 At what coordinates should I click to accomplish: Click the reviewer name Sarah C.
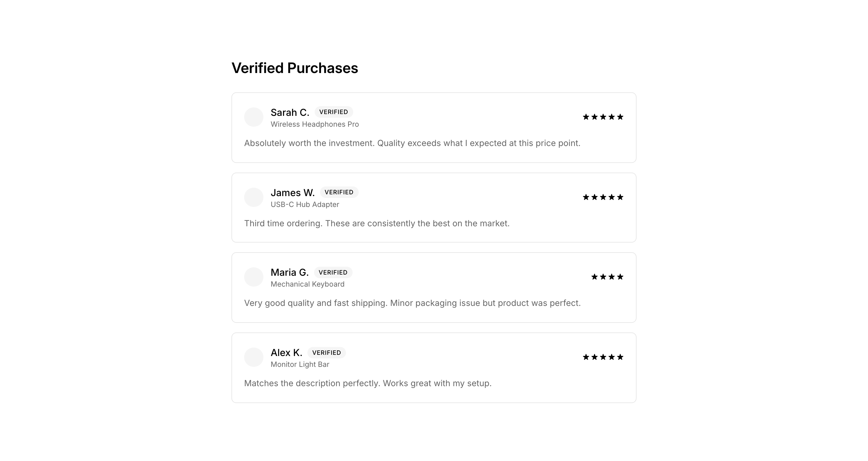[x=290, y=112]
